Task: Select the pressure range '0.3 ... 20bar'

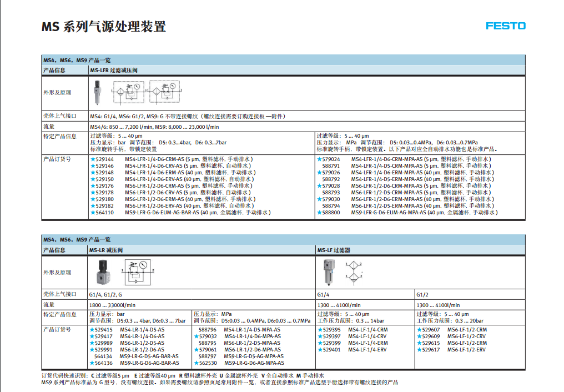Action: click(469, 321)
